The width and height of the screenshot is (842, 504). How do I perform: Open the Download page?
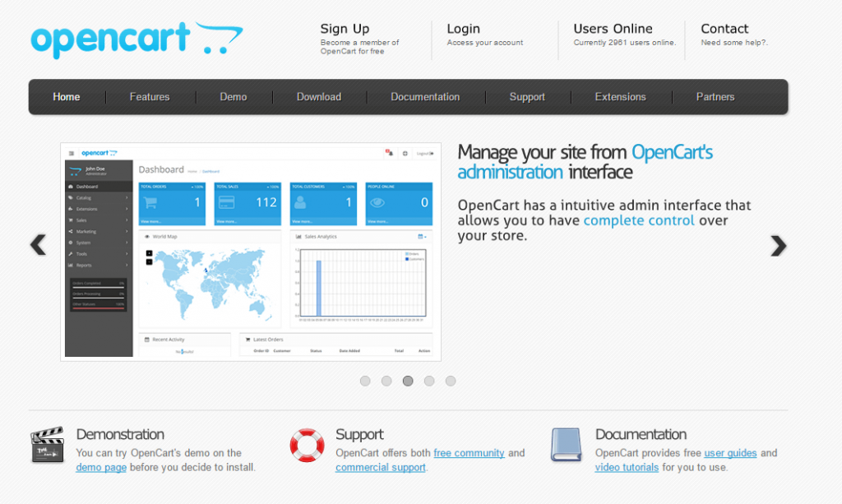(319, 97)
